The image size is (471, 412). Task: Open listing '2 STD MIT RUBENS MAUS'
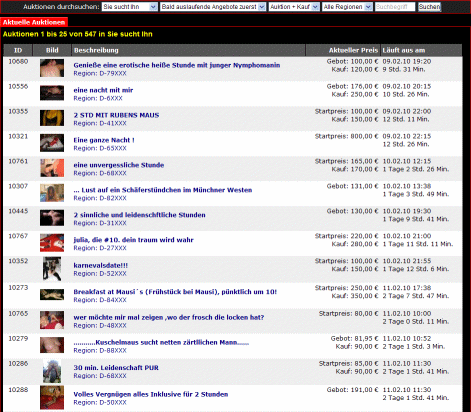coord(116,115)
